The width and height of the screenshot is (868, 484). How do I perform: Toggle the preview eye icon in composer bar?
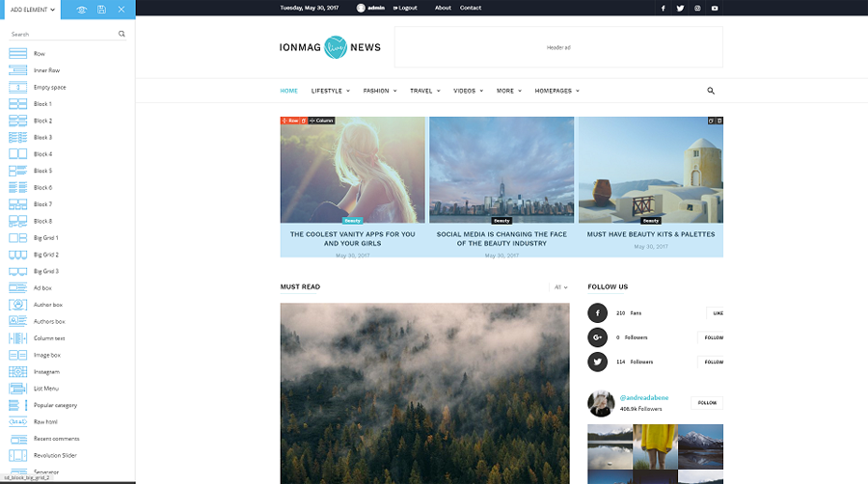tap(82, 9)
